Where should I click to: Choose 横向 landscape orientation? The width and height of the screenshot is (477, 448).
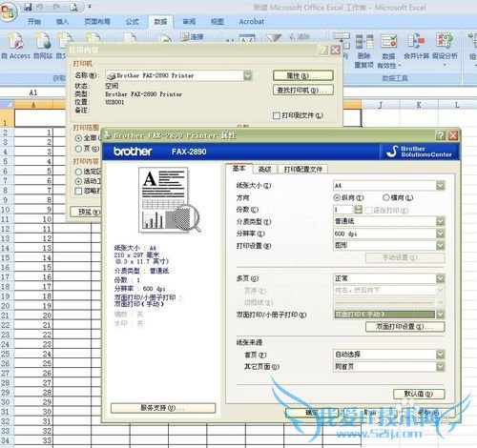coord(385,197)
